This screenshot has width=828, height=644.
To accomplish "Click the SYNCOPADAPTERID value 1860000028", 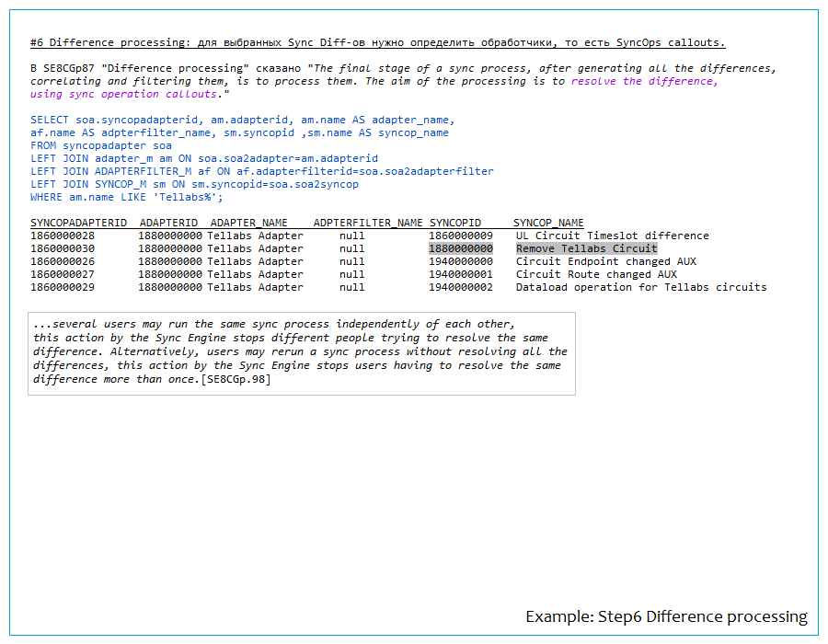I will pos(63,236).
